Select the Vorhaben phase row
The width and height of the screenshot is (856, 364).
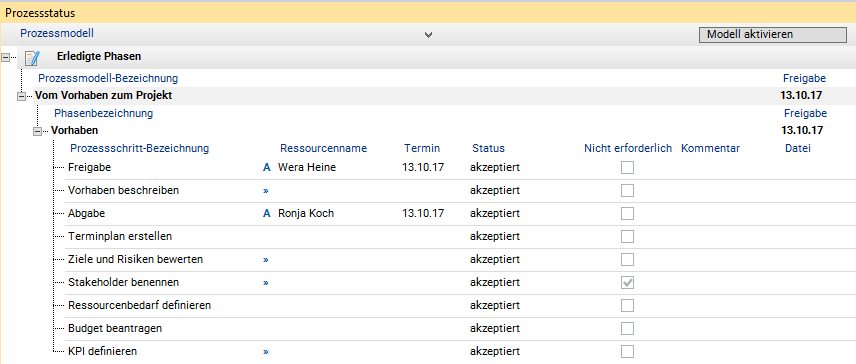pos(75,130)
